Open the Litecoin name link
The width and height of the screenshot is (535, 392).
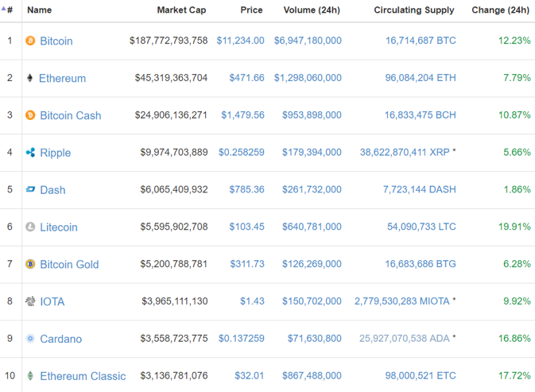(59, 227)
